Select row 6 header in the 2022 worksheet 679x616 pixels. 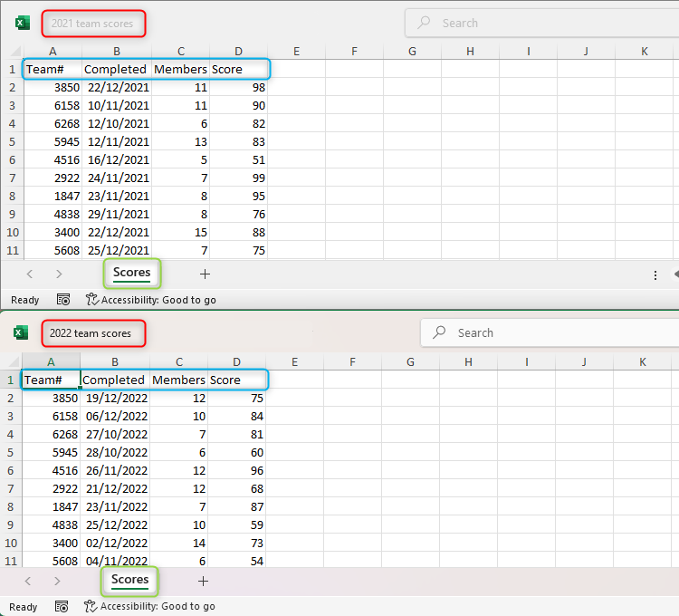[11, 470]
